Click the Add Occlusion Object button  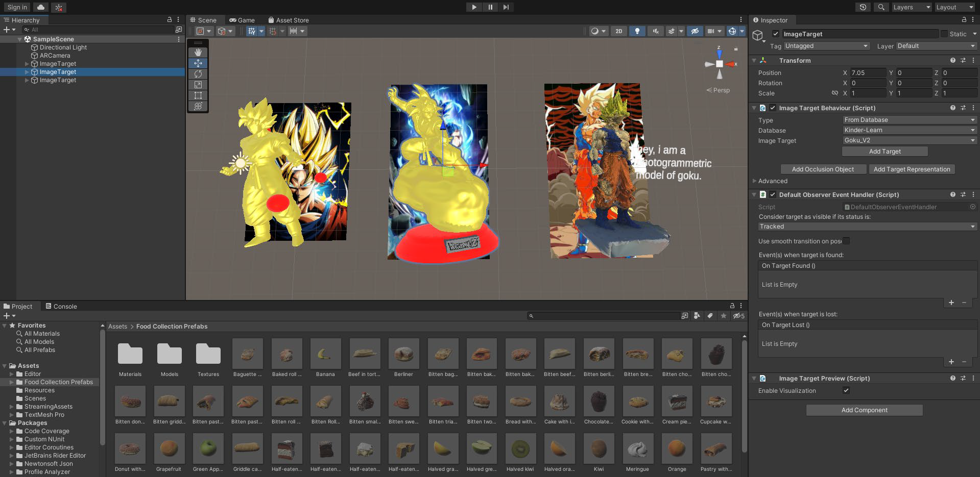[x=823, y=169]
